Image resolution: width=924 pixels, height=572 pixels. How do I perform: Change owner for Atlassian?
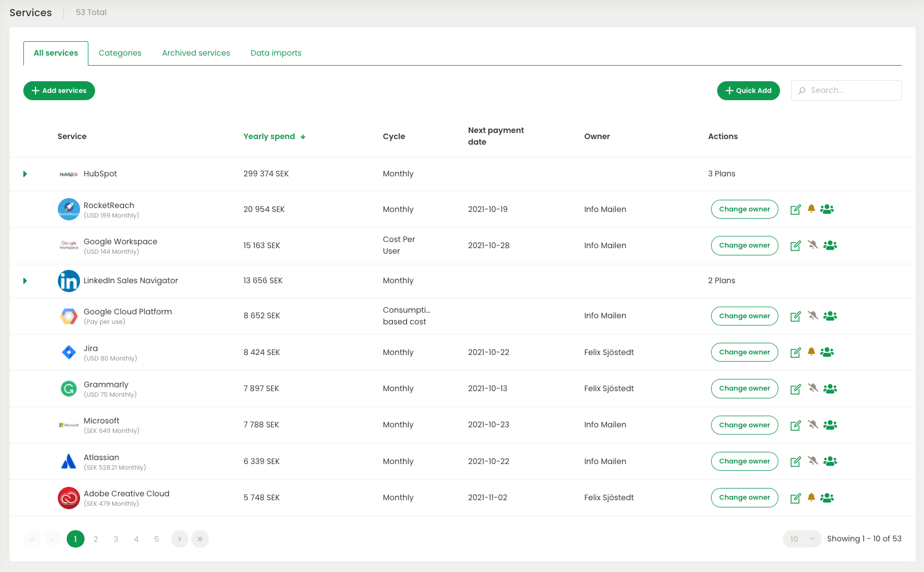pyautogui.click(x=744, y=461)
